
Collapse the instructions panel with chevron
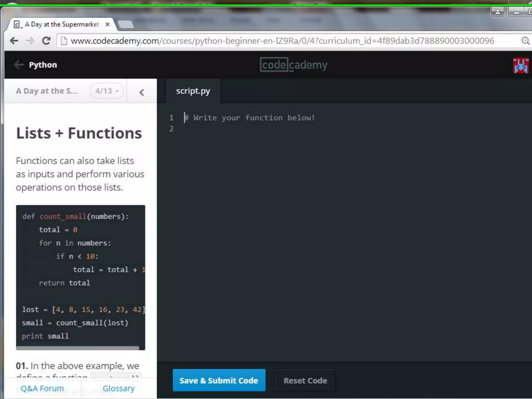(x=142, y=92)
